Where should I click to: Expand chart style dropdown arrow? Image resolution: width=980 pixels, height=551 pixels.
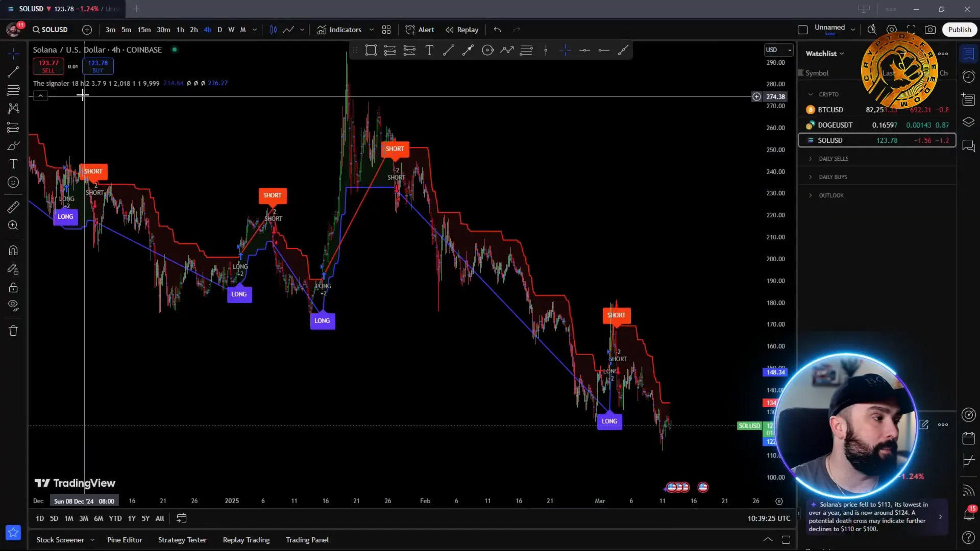click(x=302, y=30)
